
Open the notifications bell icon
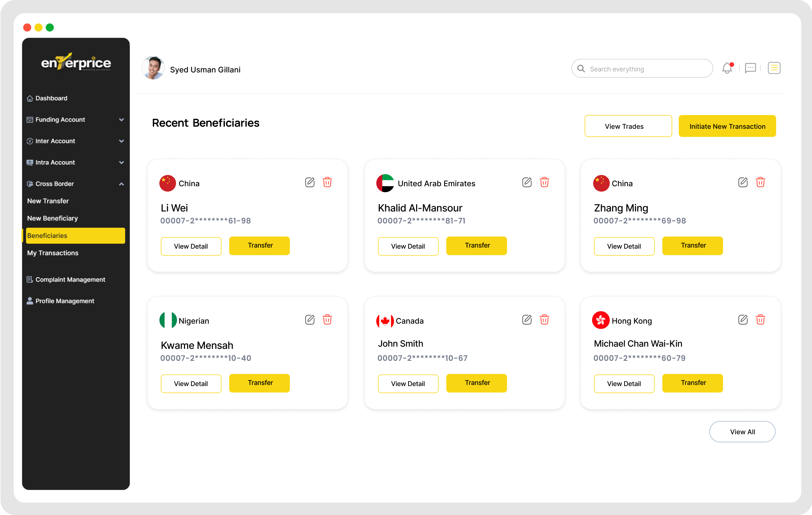click(x=727, y=68)
